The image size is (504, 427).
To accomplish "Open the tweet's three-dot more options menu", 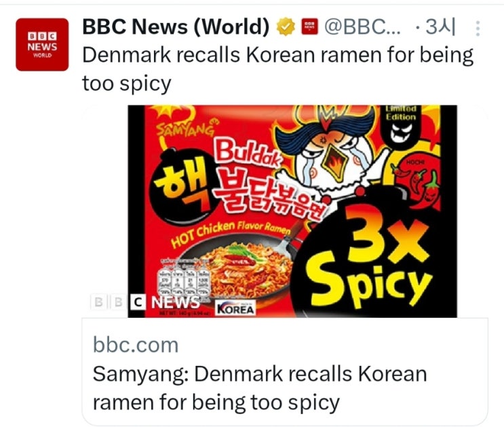I will 478,29.
